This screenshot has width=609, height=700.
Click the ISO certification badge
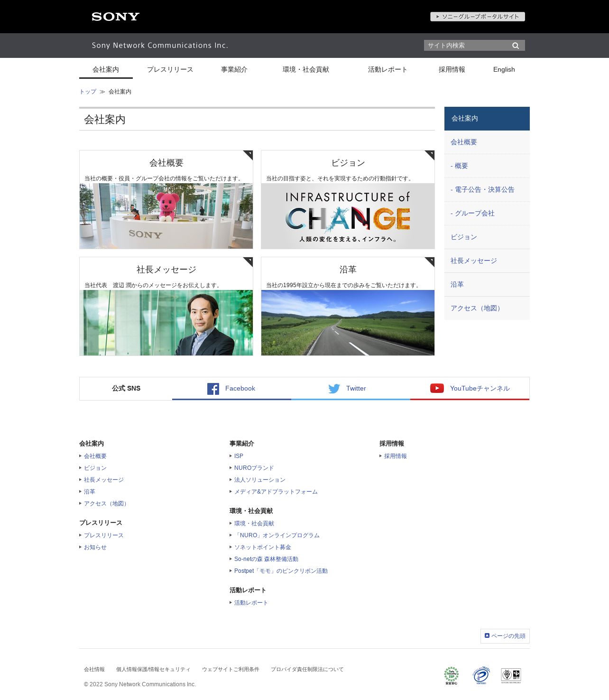511,675
